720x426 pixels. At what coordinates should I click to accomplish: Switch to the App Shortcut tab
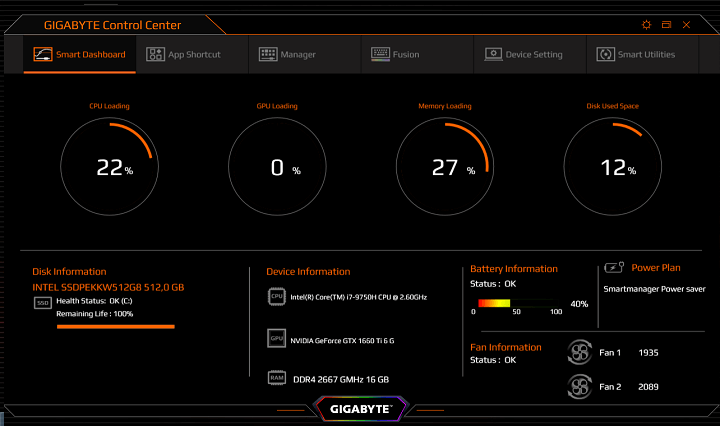pyautogui.click(x=192, y=55)
